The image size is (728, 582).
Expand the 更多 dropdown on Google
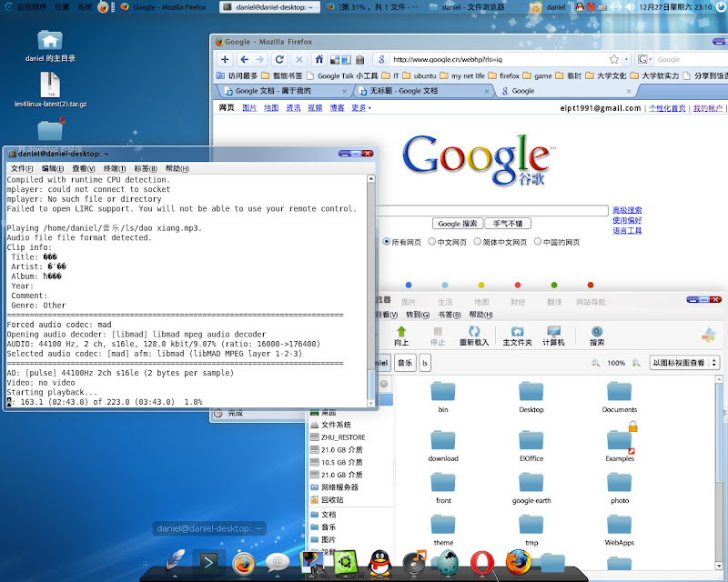(360, 108)
